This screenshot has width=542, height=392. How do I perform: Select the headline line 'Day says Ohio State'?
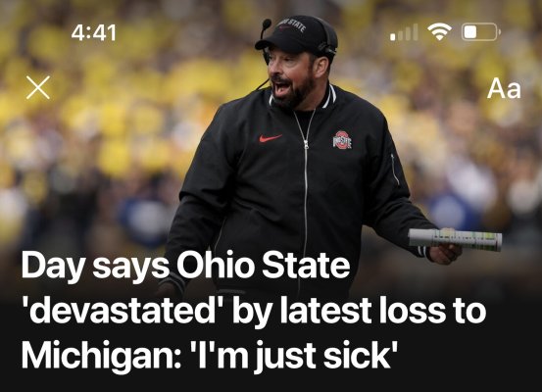pyautogui.click(x=185, y=267)
